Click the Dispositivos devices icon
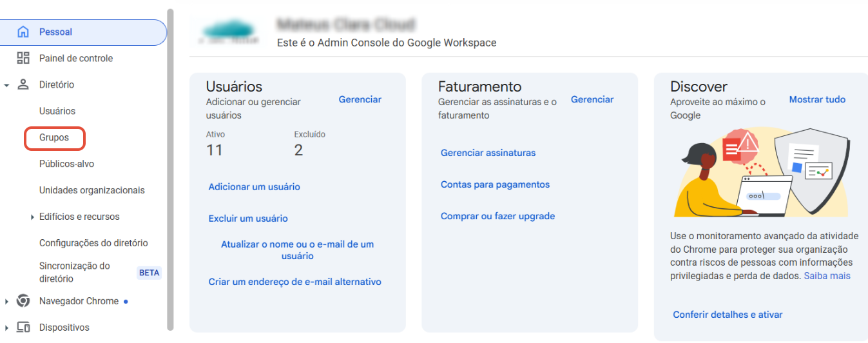Viewport: 868px width, 343px height. pyautogui.click(x=23, y=328)
